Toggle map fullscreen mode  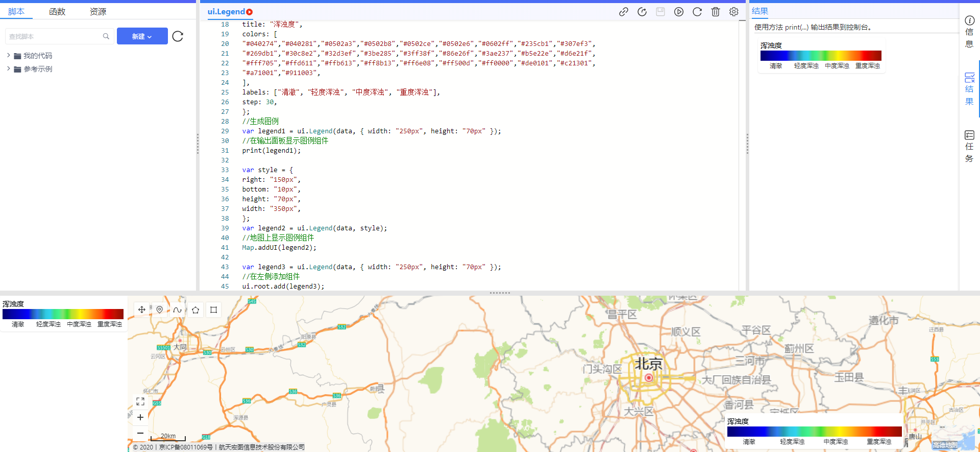tap(140, 401)
